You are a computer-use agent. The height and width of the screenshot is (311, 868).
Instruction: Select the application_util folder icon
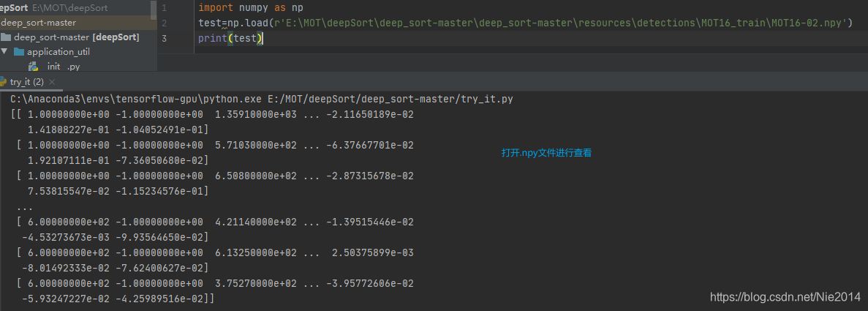click(x=19, y=51)
